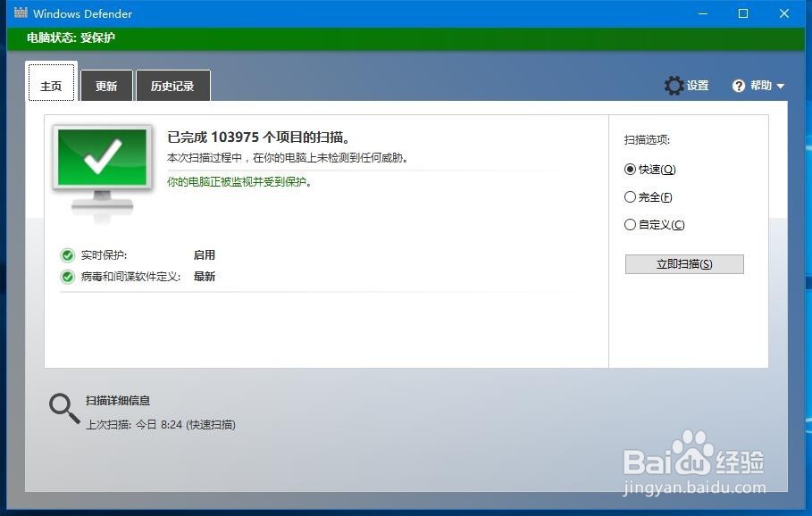The height and width of the screenshot is (516, 812).
Task: Switch to the 主页 tab
Action: 51,82
